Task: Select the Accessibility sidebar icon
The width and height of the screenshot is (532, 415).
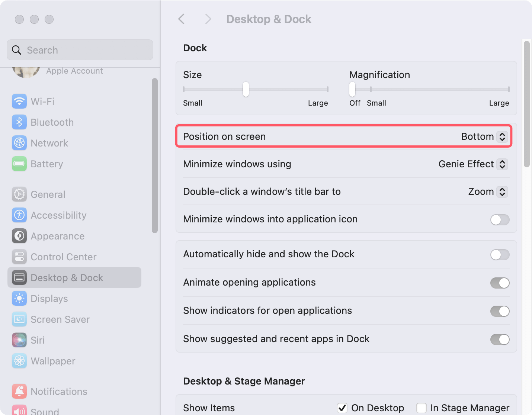Action: (x=19, y=215)
